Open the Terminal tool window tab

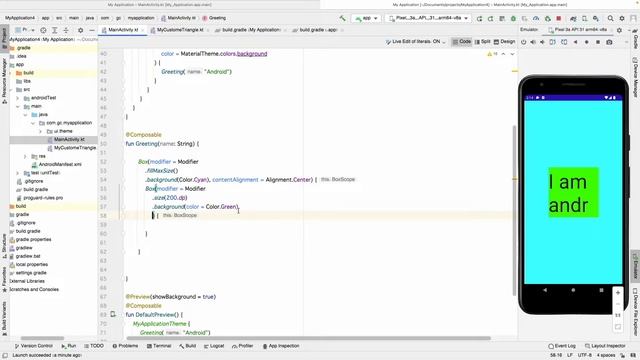click(x=159, y=346)
